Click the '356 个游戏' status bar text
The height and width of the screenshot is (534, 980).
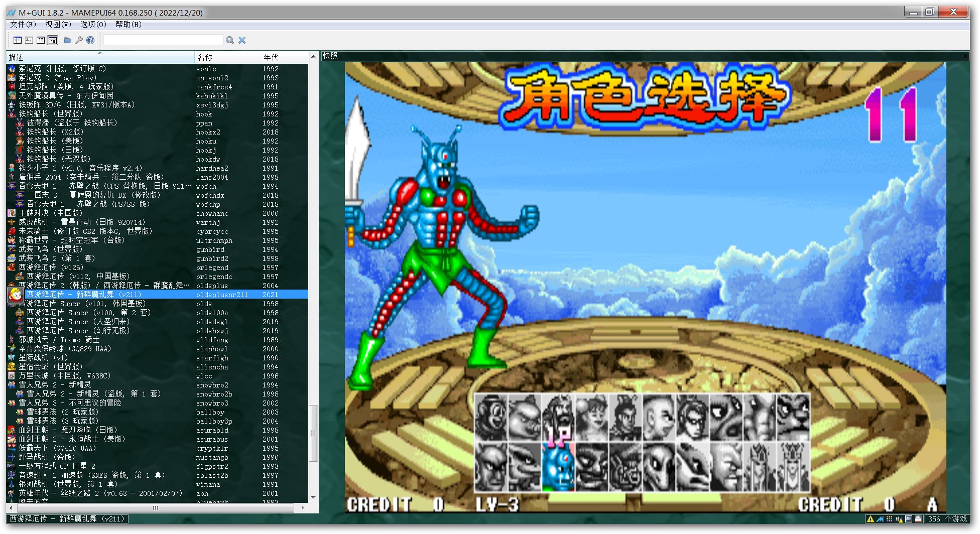pos(947,519)
